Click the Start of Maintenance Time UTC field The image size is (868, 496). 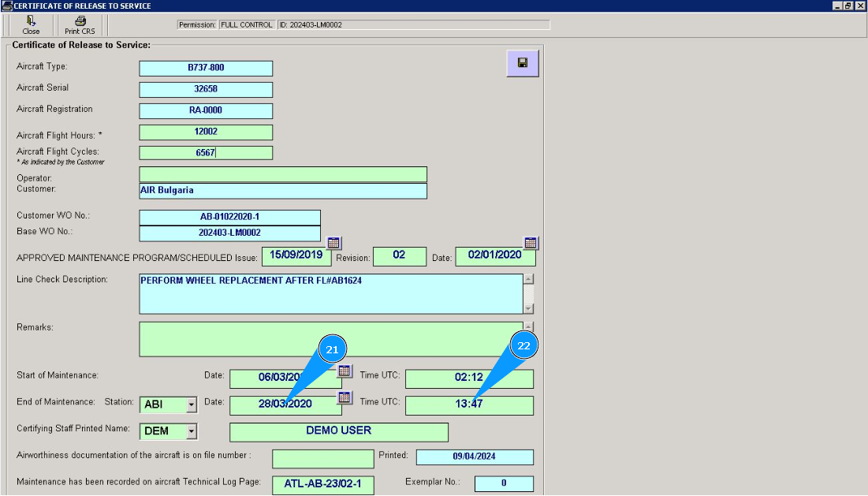pyautogui.click(x=469, y=379)
